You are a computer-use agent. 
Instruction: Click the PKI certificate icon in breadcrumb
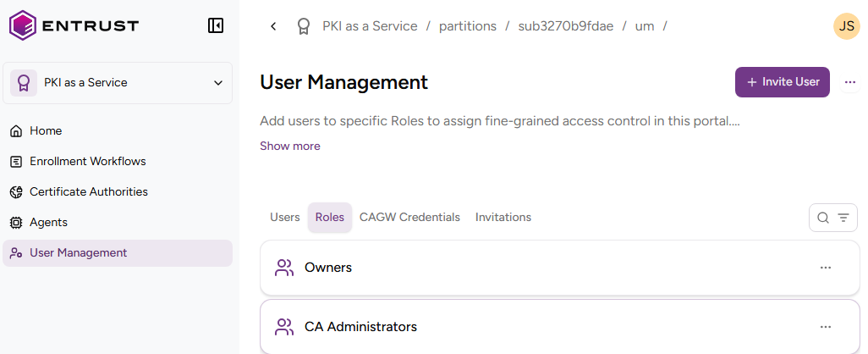tap(304, 26)
